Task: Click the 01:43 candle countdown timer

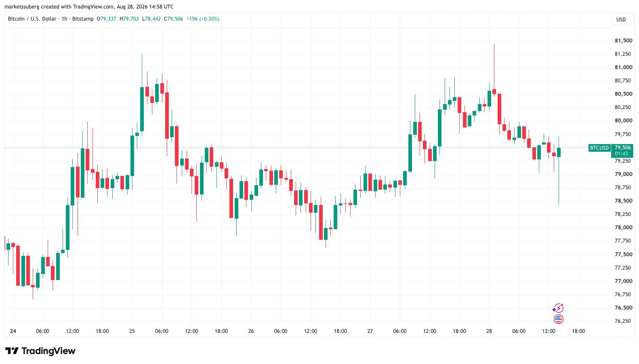Action: pos(621,154)
